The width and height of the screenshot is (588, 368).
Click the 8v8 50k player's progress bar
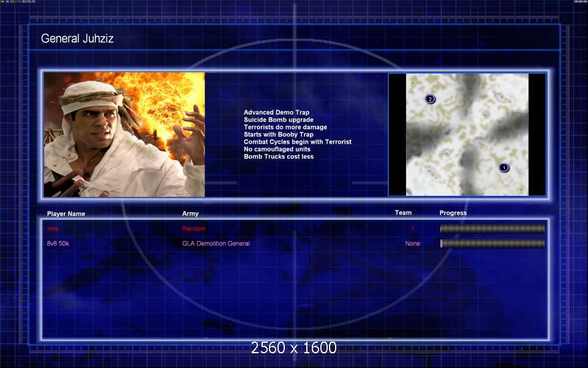coord(492,243)
